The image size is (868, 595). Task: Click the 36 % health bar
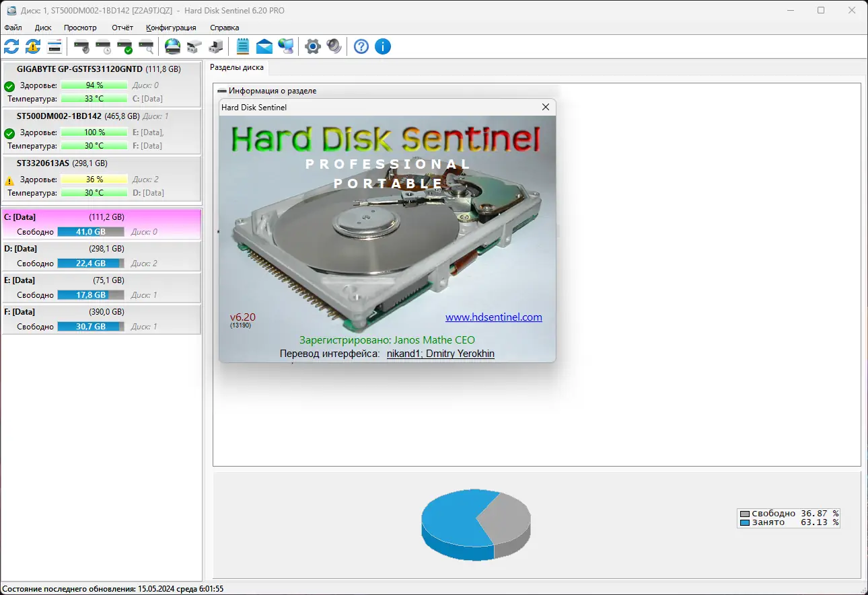[94, 180]
